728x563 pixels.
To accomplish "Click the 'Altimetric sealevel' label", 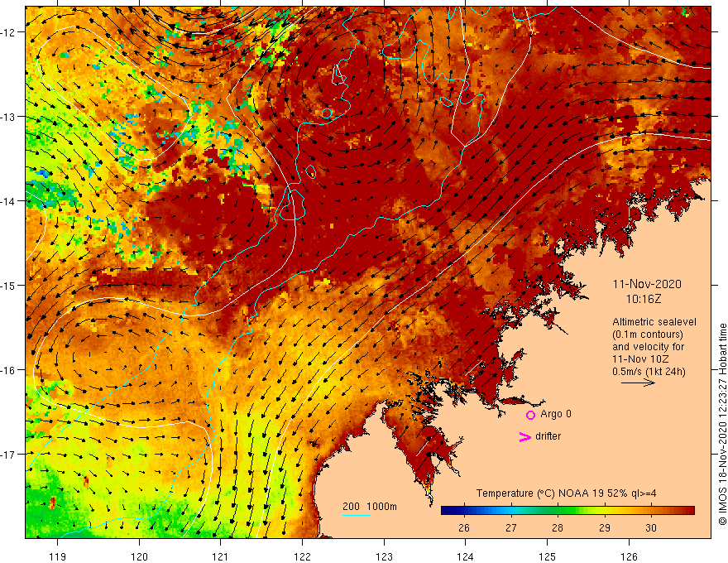I will point(654,322).
